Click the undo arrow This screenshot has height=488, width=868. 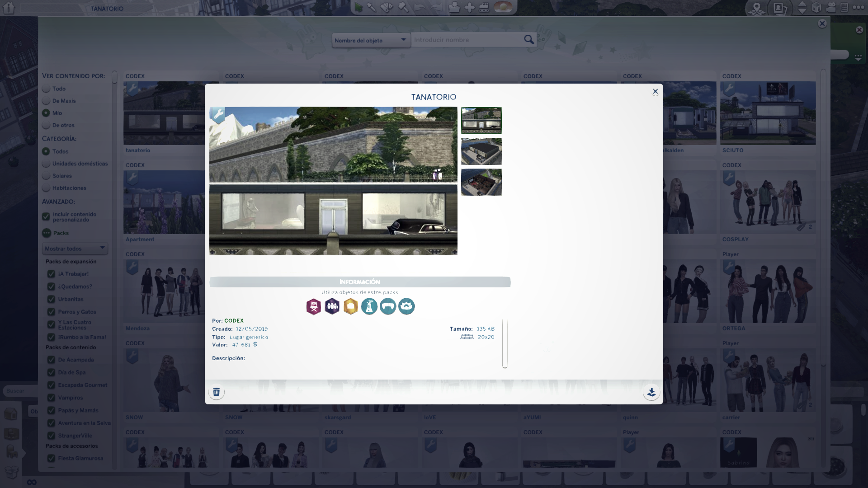pos(420,8)
